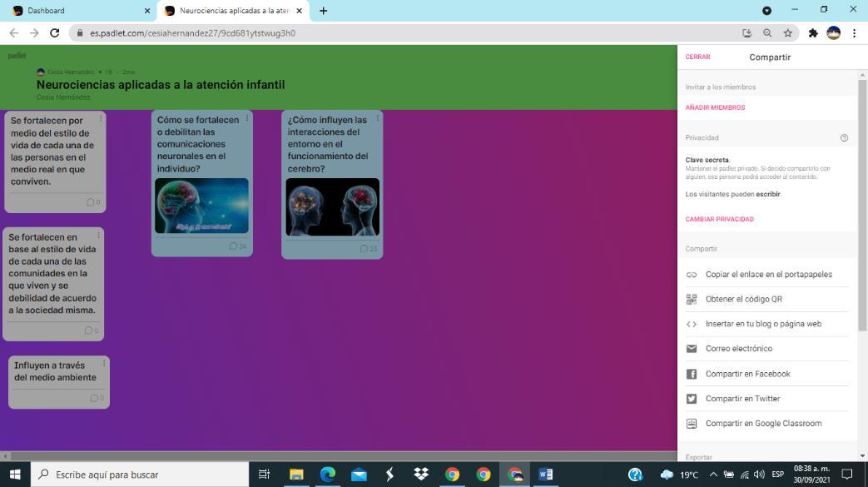Open menu of 'Influyen a través' post

pos(103,364)
